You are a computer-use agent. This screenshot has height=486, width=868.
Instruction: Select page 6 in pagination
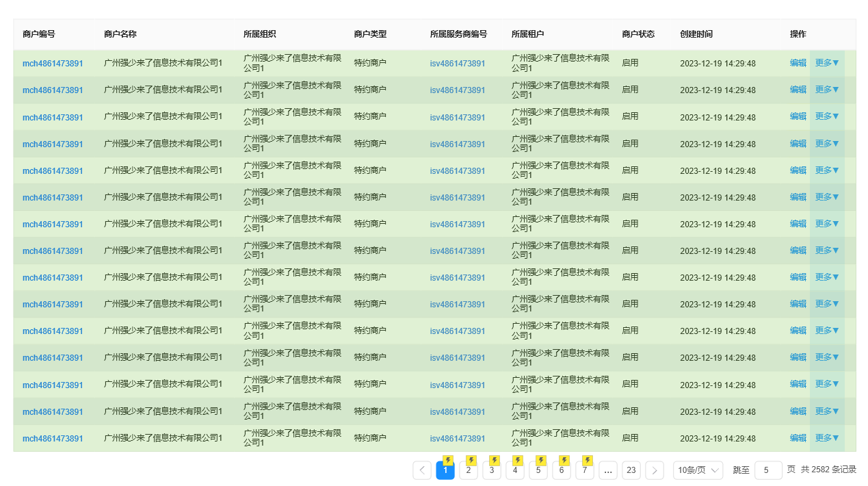click(562, 471)
